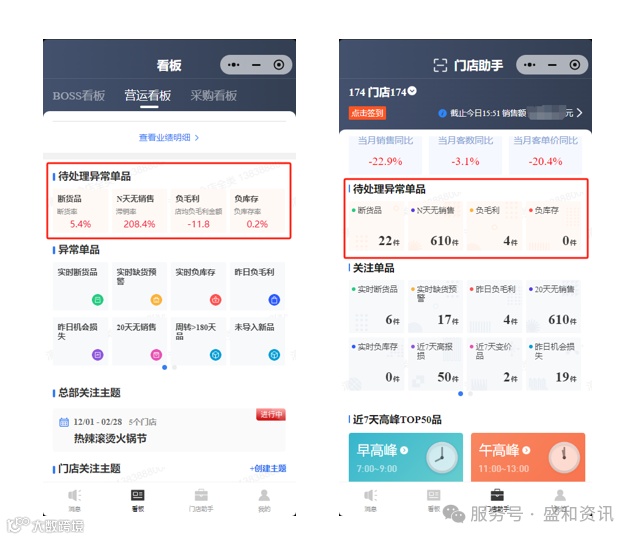Viewport: 634px width, 539px height.
Task: Open 负库存 0.2% tile
Action: click(258, 211)
